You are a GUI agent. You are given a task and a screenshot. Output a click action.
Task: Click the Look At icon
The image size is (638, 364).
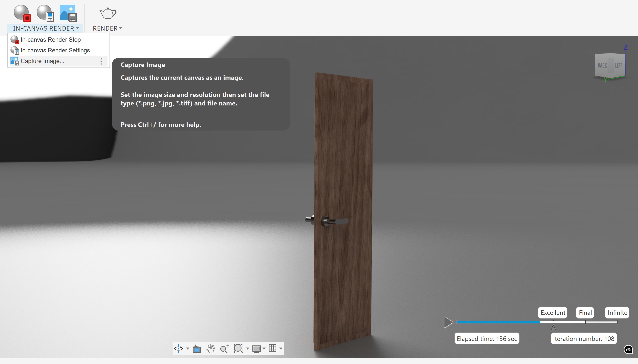coord(197,348)
